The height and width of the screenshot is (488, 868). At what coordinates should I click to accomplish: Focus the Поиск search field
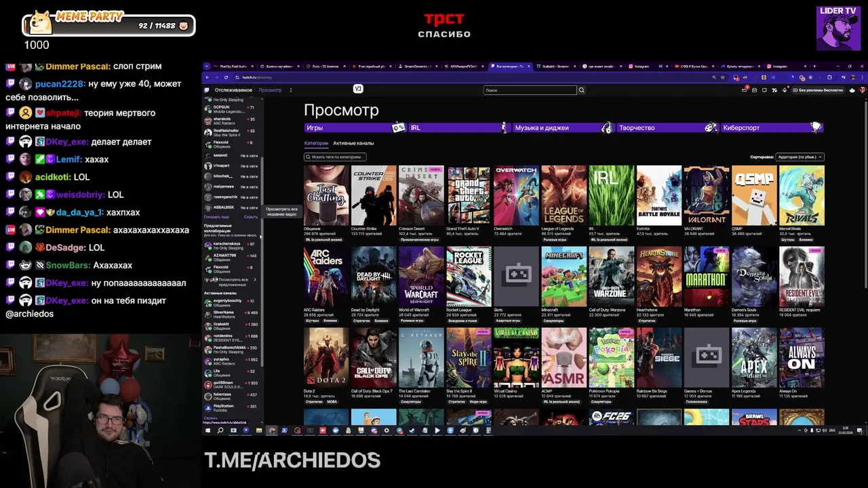(530, 90)
